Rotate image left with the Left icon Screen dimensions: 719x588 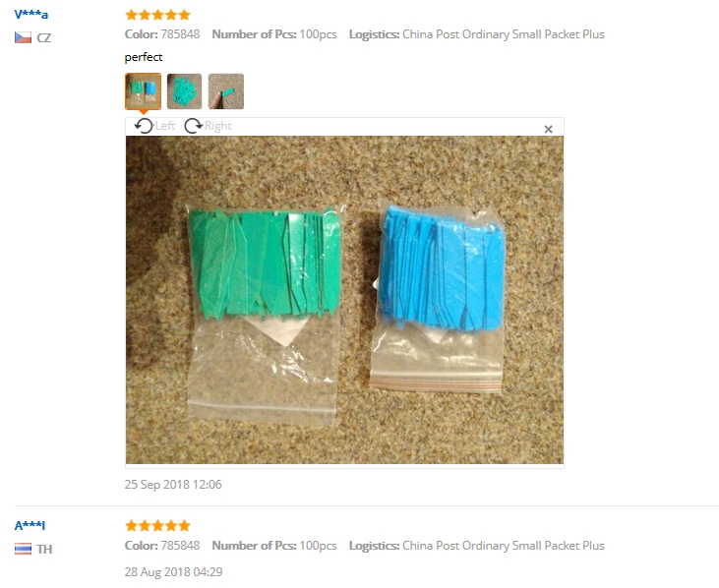point(144,126)
